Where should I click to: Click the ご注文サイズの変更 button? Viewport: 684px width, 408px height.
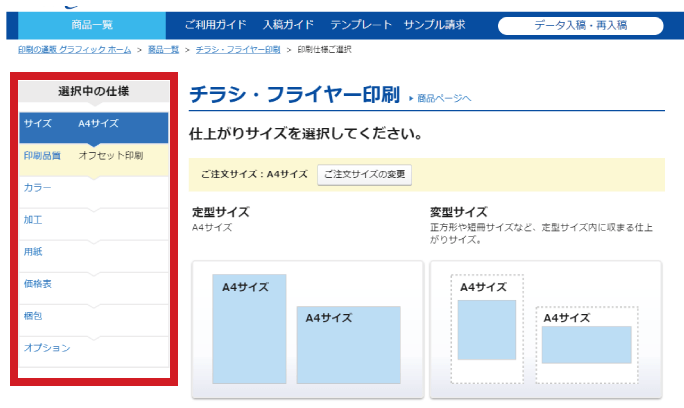coord(365,174)
